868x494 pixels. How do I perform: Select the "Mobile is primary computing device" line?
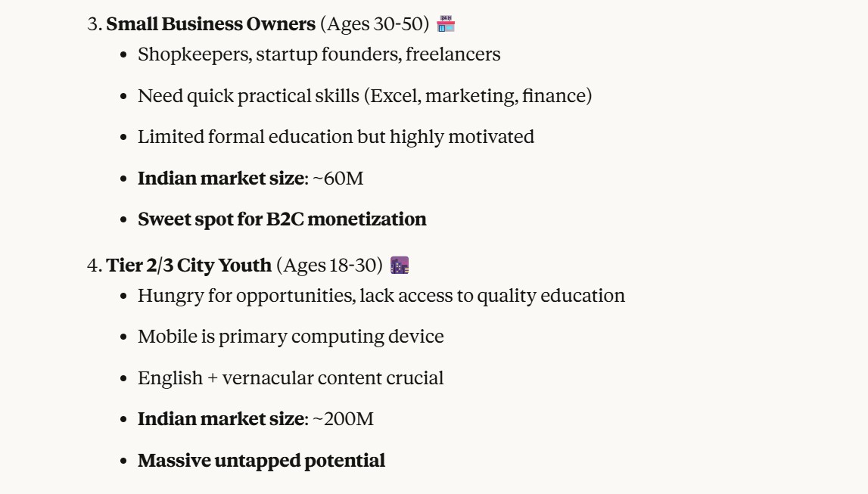pos(291,337)
